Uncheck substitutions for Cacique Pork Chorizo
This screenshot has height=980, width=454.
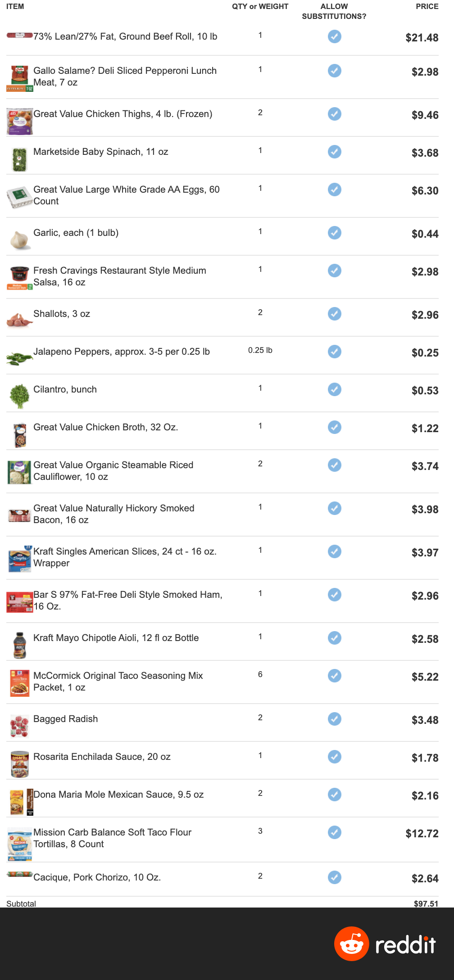[334, 877]
